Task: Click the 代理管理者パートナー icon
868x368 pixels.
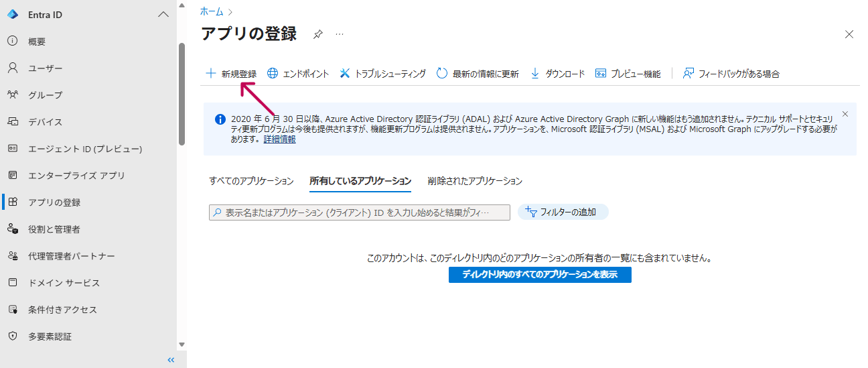Action: 13,256
